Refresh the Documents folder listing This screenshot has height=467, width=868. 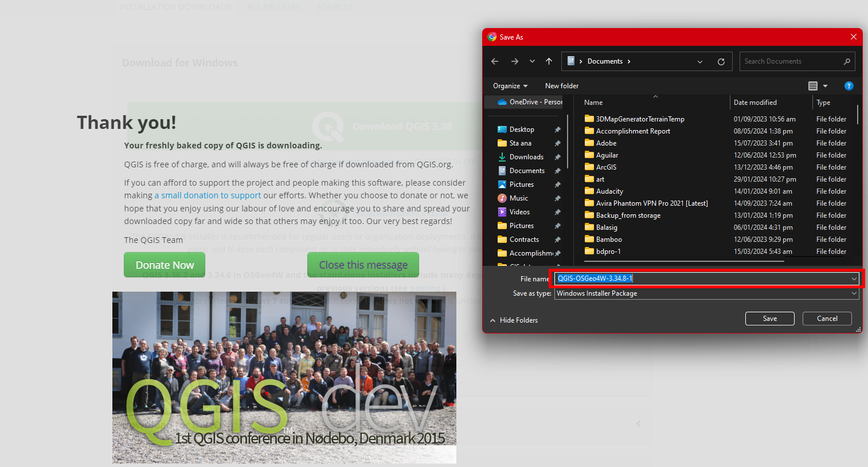pyautogui.click(x=721, y=62)
